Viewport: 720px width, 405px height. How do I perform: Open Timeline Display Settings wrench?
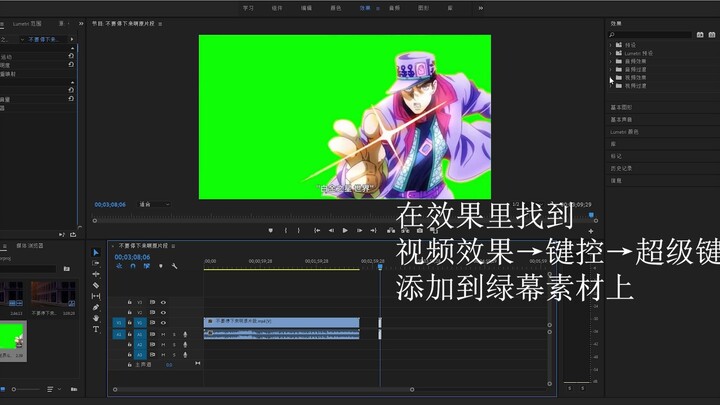pos(174,266)
